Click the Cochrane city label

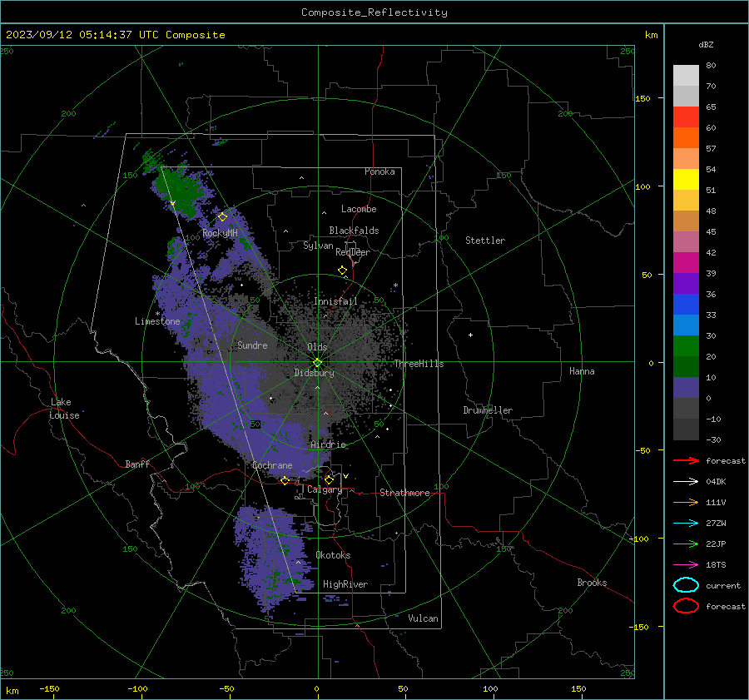[x=272, y=465]
